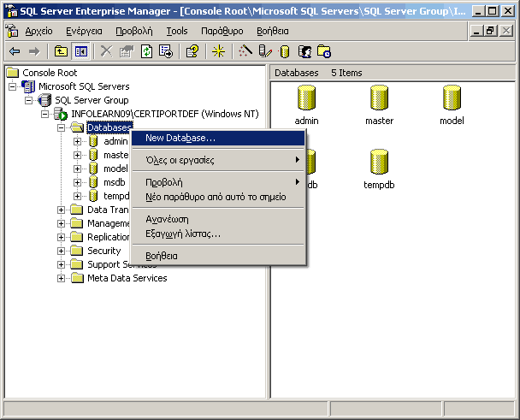520x420 pixels.
Task: Click the Register server toolbar icon
Action: (265, 51)
